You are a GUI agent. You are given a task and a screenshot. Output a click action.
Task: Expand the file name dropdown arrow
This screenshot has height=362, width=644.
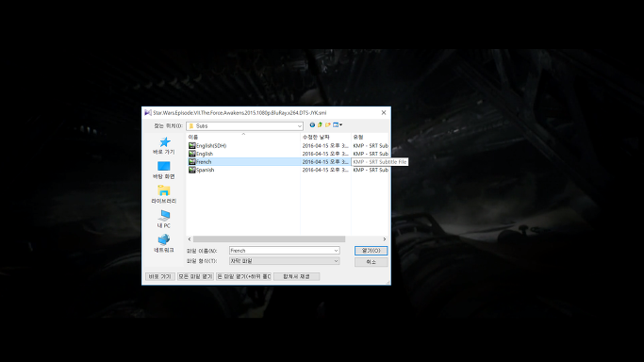coord(336,251)
